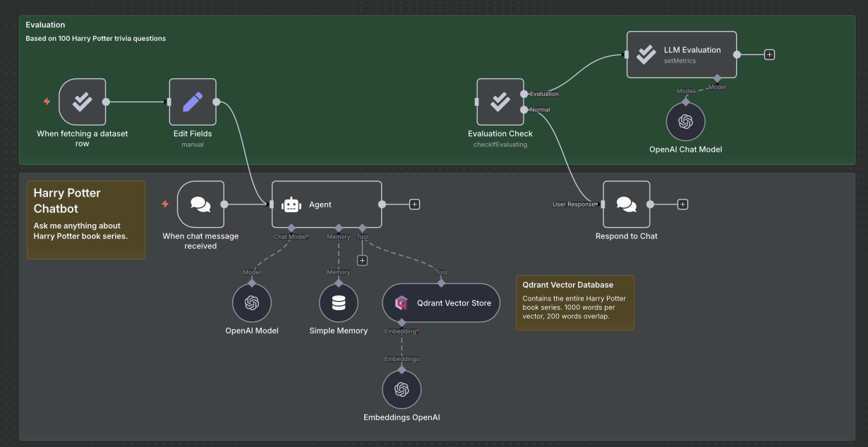Image resolution: width=868 pixels, height=447 pixels.
Task: Click the lightning trigger icon beside chat message node
Action: [x=165, y=204]
